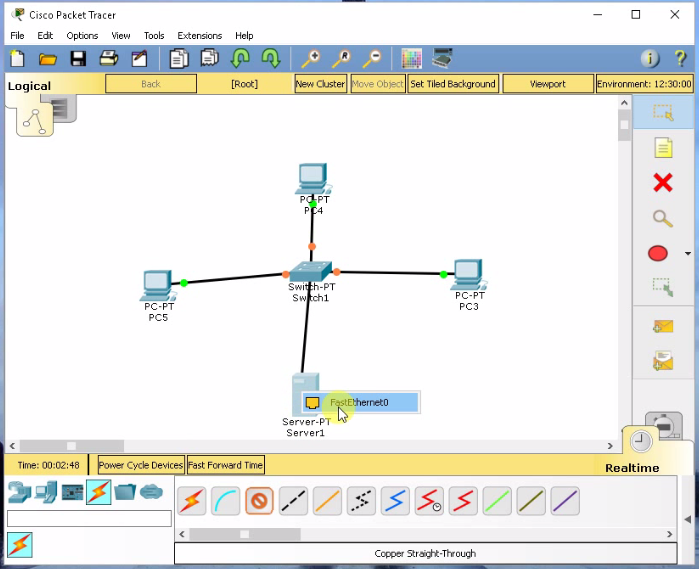The image size is (699, 569).
Task: Open the Activity Wizard icon
Action: click(139, 58)
